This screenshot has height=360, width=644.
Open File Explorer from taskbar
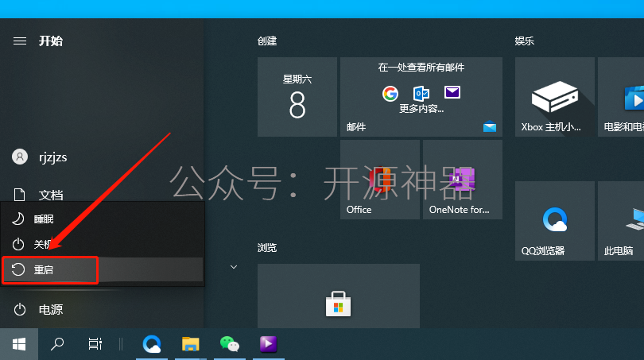pos(191,344)
